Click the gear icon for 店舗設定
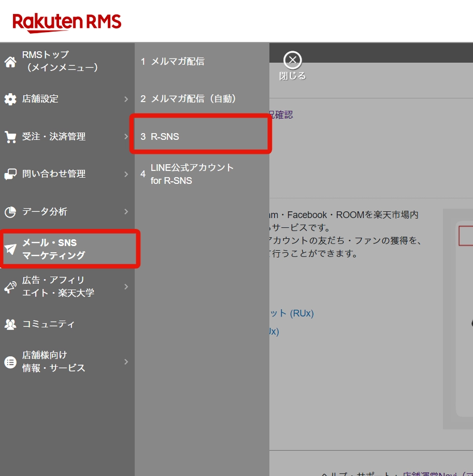The image size is (473, 476). 10,99
